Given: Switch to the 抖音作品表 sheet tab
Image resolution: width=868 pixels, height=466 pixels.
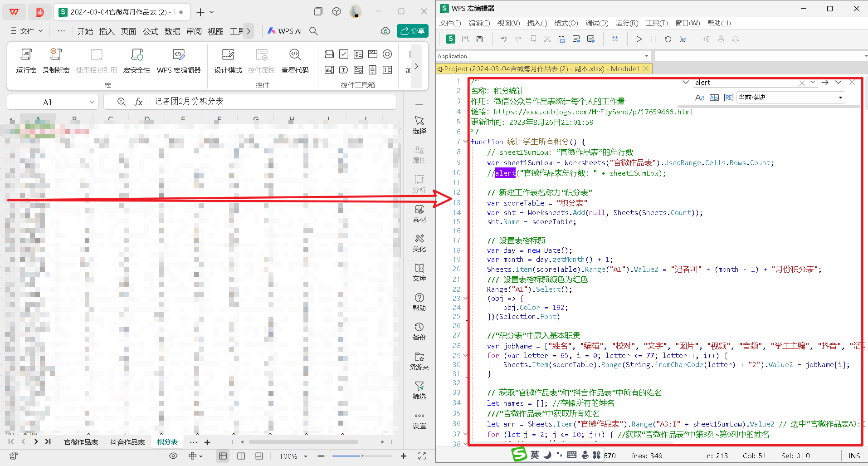Looking at the screenshot, I should [127, 442].
